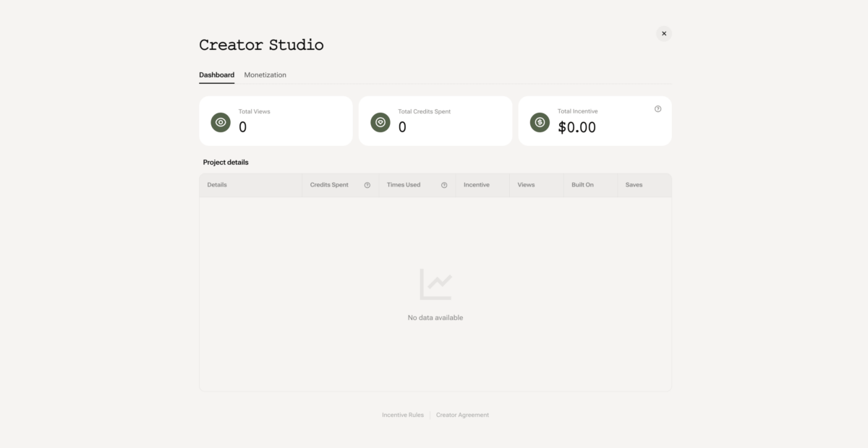
Task: Open the Creator Agreement link
Action: click(462, 415)
